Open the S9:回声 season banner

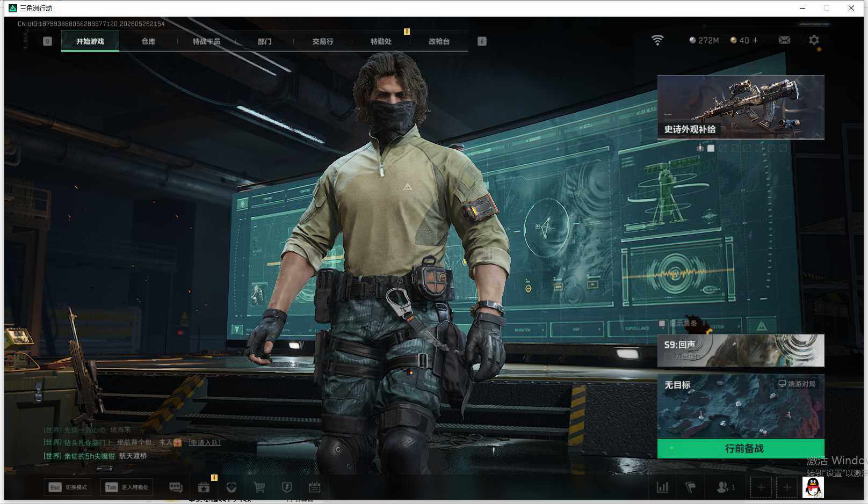click(x=741, y=350)
